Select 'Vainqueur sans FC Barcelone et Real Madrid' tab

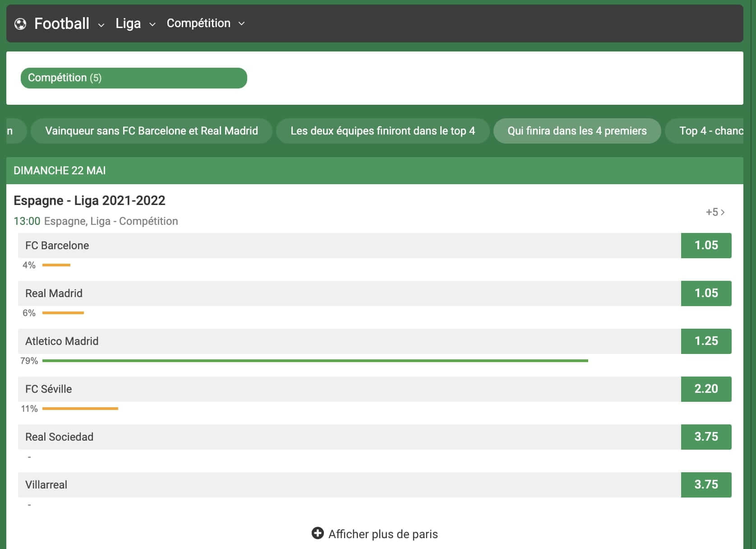152,131
